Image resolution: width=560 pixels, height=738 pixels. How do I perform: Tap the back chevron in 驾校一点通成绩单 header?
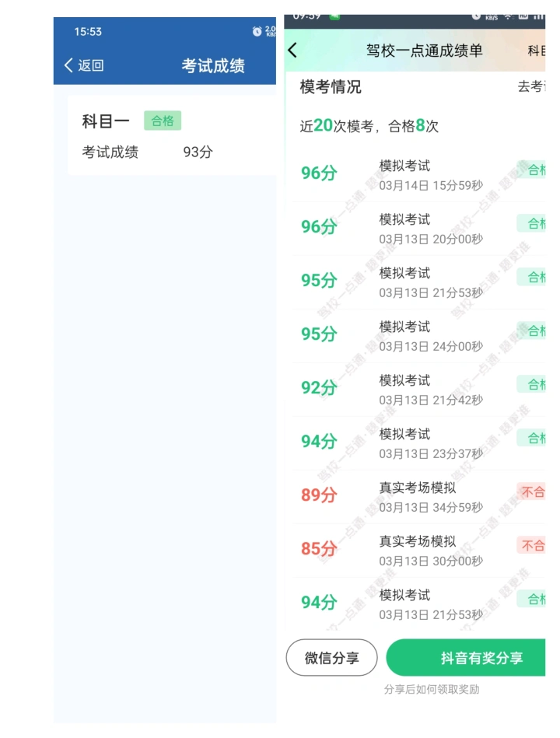click(x=292, y=50)
